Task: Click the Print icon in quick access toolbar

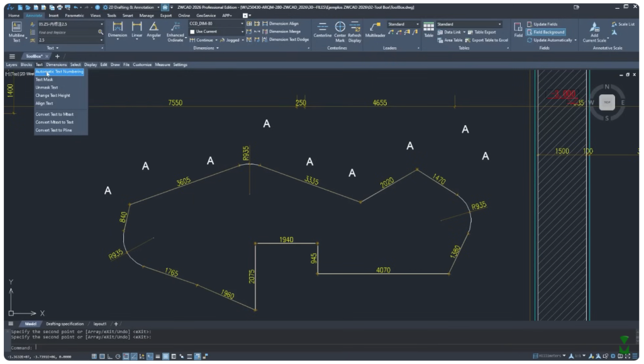Action: [x=60, y=8]
